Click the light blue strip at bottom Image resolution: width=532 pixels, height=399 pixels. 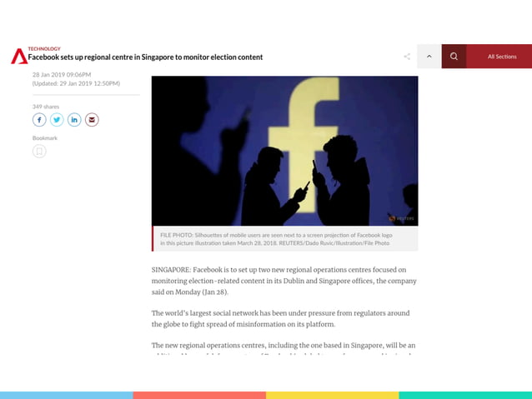click(x=67, y=396)
